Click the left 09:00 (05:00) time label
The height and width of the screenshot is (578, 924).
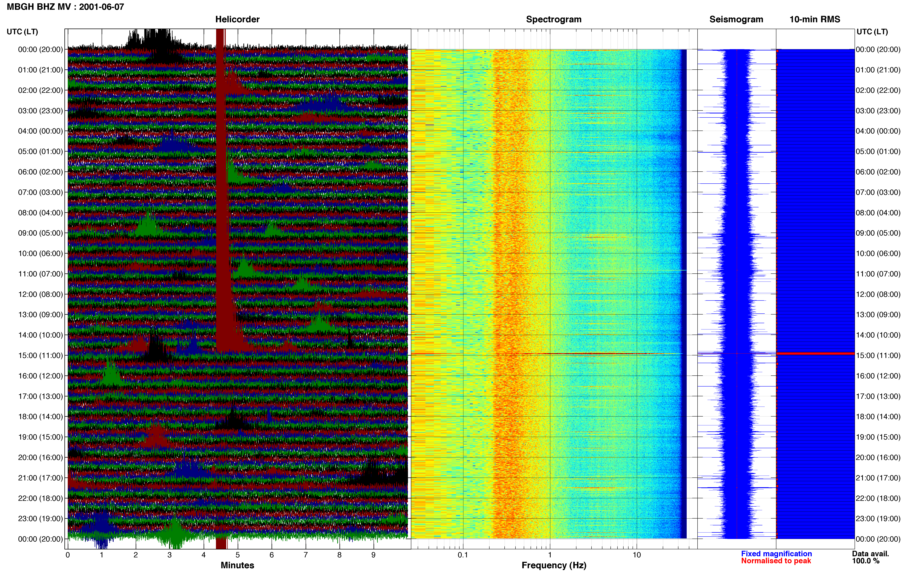coord(40,233)
